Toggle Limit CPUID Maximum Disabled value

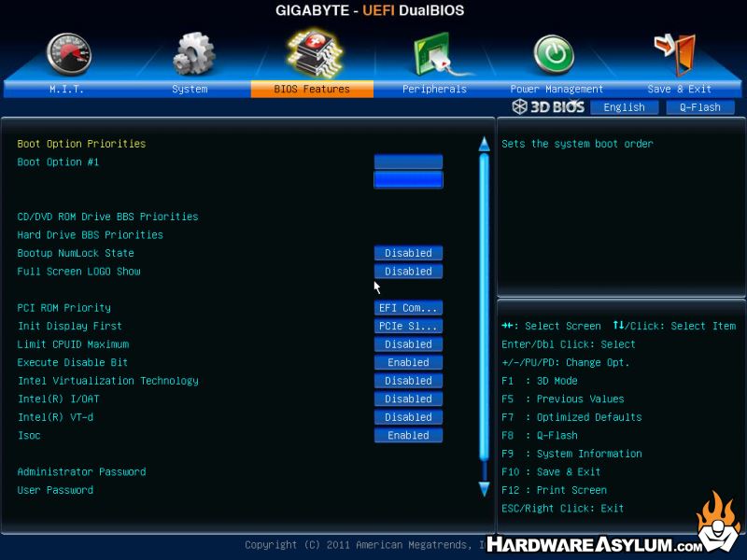tap(408, 344)
